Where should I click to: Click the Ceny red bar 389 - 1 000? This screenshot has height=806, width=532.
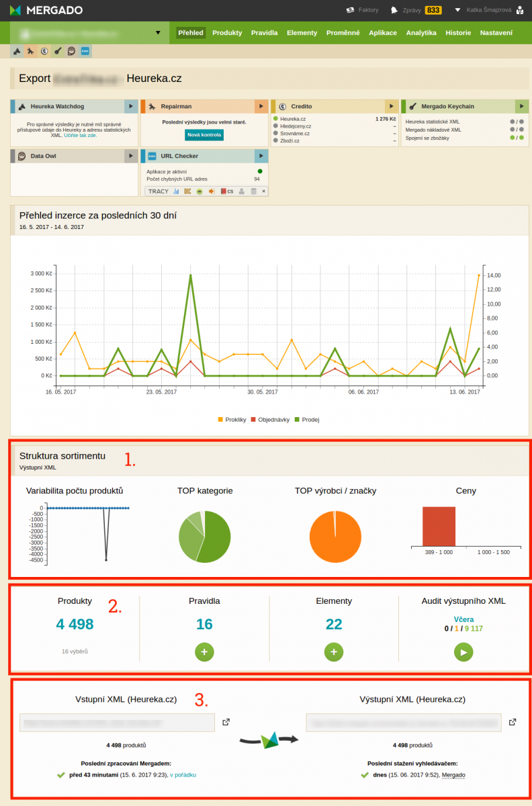(x=439, y=526)
